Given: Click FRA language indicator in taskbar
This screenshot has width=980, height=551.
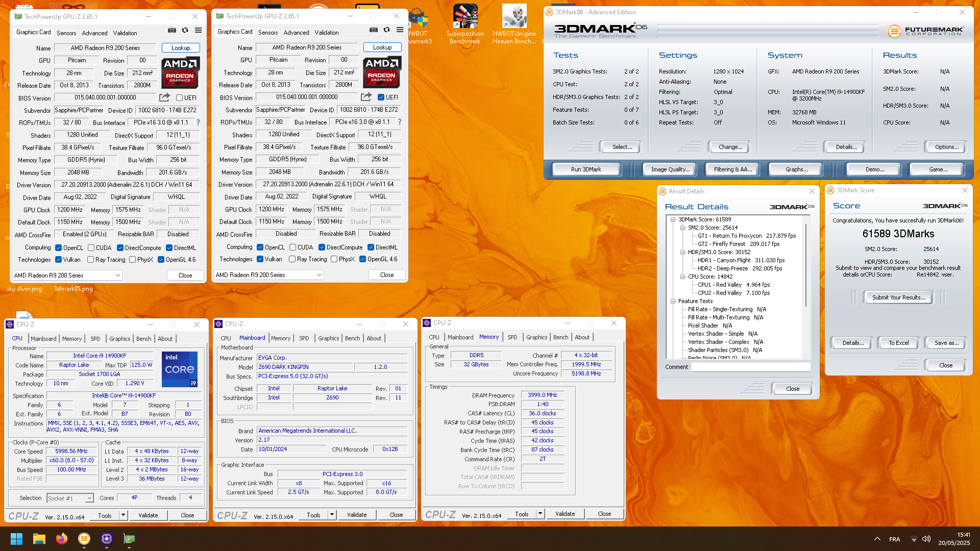Looking at the screenshot, I should pyautogui.click(x=894, y=539).
